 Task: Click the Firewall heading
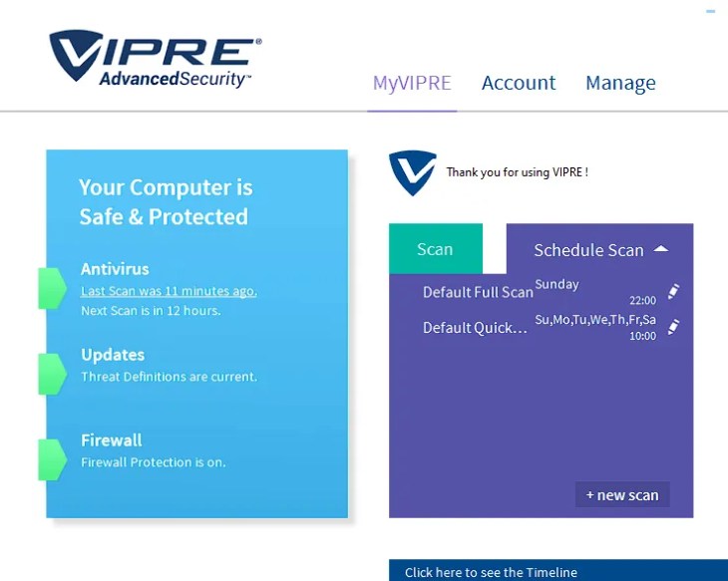(111, 440)
